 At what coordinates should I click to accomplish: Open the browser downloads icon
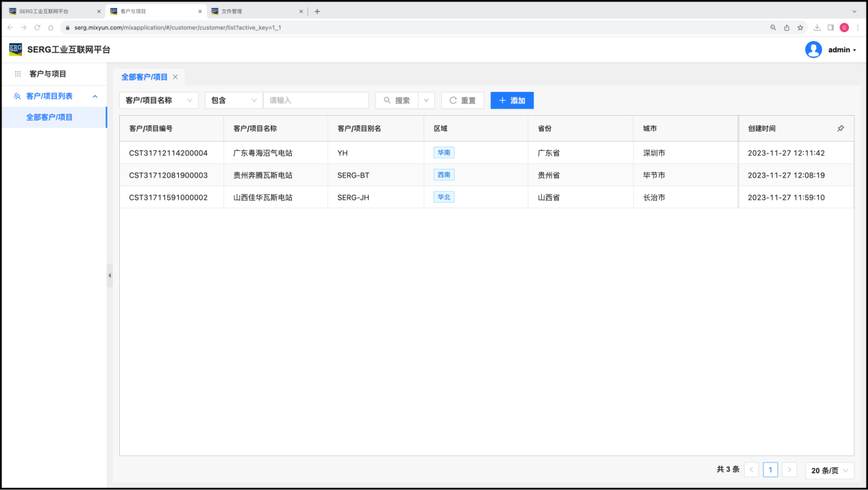point(817,27)
